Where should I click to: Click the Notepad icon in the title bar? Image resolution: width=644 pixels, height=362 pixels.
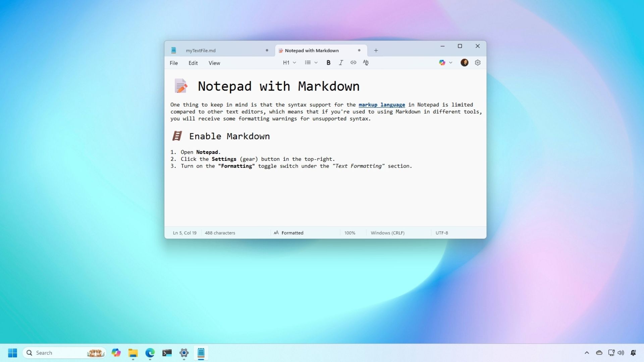click(x=173, y=50)
